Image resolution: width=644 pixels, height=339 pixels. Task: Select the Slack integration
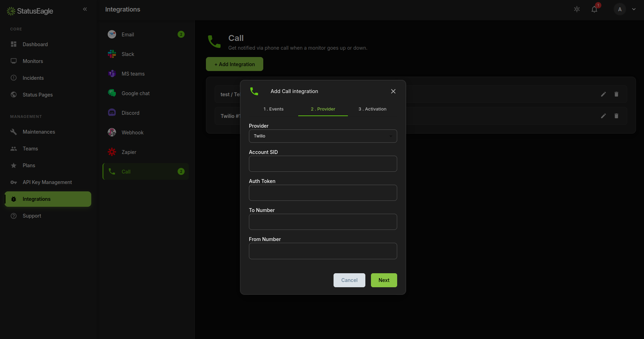pos(146,54)
